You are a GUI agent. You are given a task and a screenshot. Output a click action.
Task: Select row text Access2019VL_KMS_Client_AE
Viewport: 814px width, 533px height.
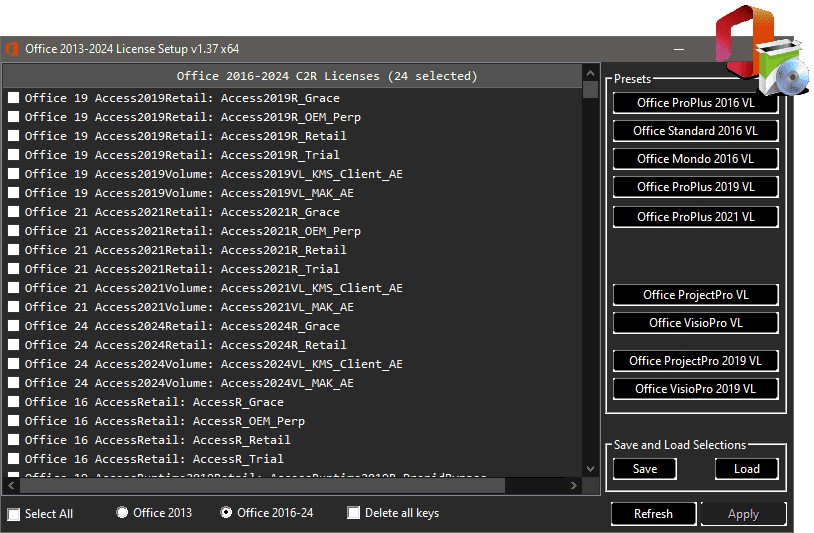(x=311, y=174)
